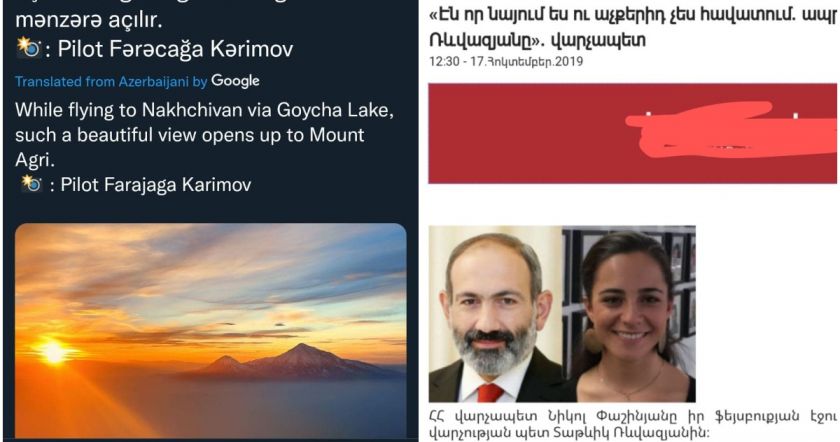This screenshot has width=840, height=442.
Task: Open the Google logo link
Action: point(235,81)
